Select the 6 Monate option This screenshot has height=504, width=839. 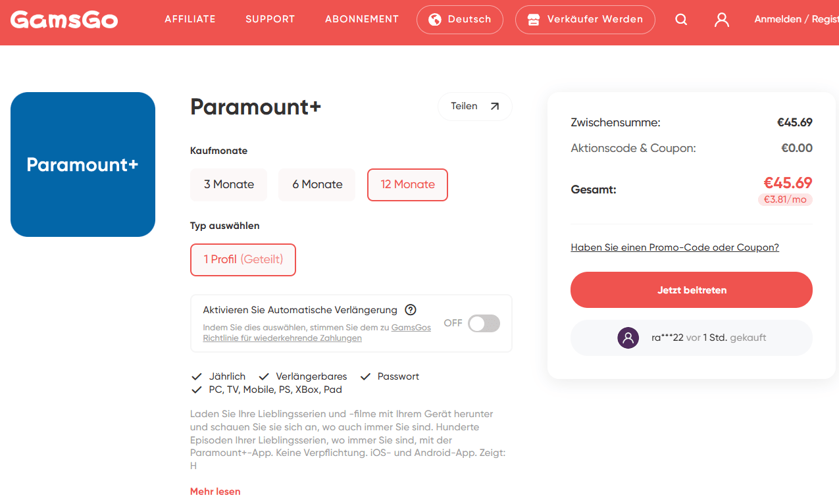pyautogui.click(x=317, y=185)
